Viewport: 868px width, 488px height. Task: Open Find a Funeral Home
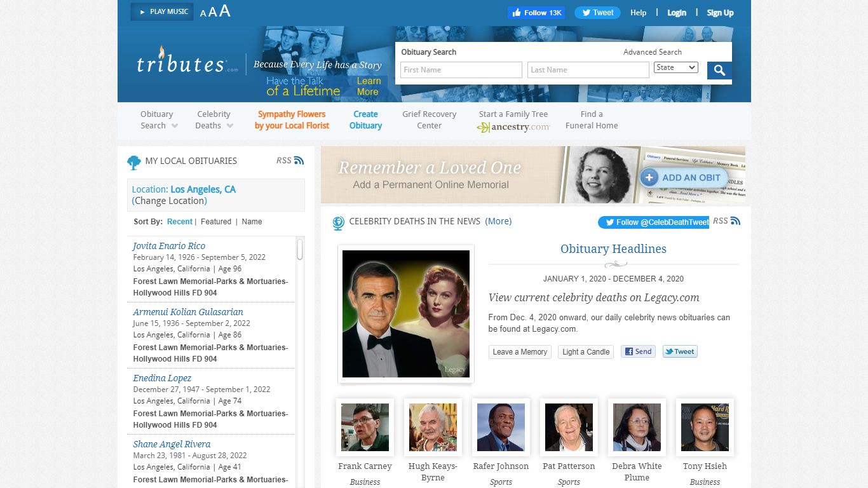592,119
